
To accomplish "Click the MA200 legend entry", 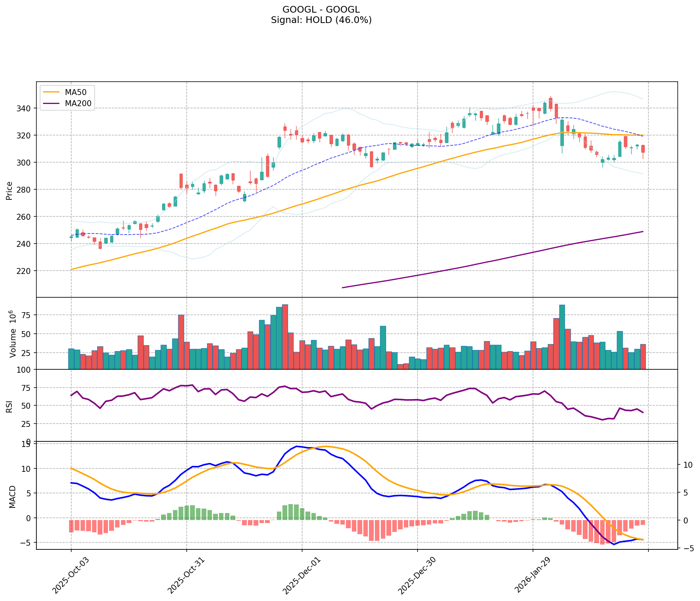I will [78, 104].
